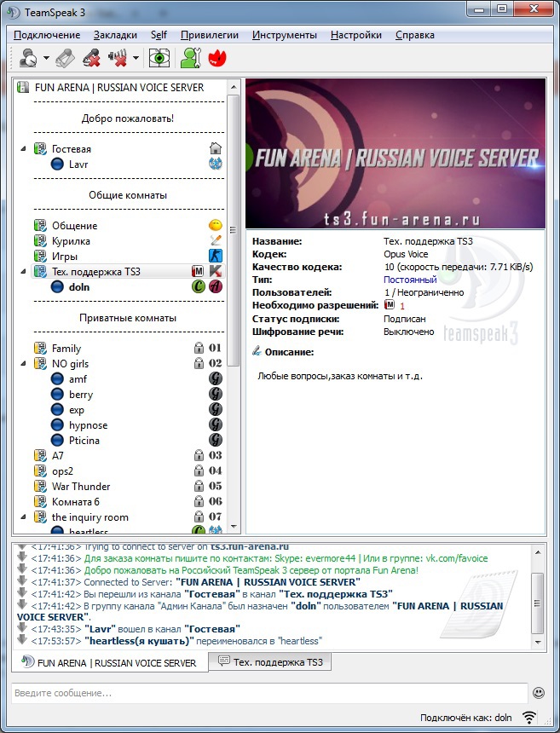560x733 pixels.
Task: Open the Закладки menu
Action: coord(115,35)
